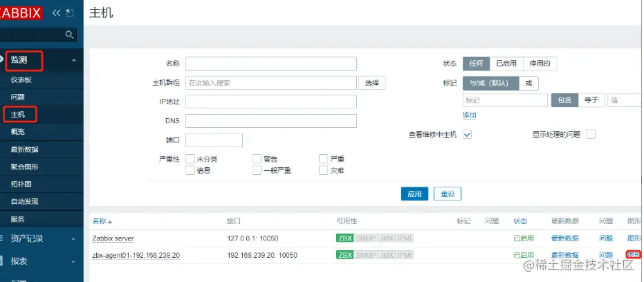This screenshot has height=282, width=644.
Task: Open 问题 link for zbx-agent01
Action: [x=606, y=255]
